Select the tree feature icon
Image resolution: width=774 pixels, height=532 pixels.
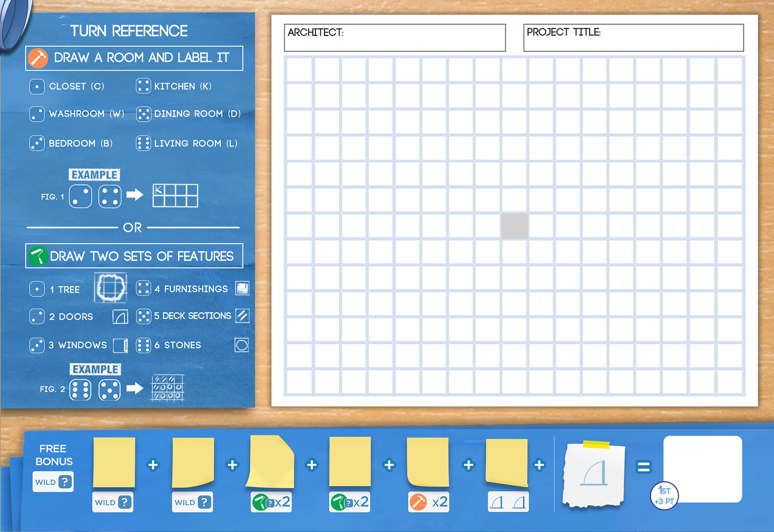(110, 288)
